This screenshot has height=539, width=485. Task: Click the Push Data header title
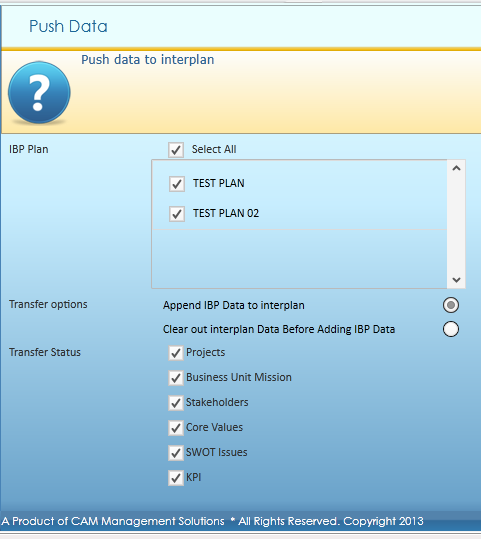pyautogui.click(x=68, y=26)
